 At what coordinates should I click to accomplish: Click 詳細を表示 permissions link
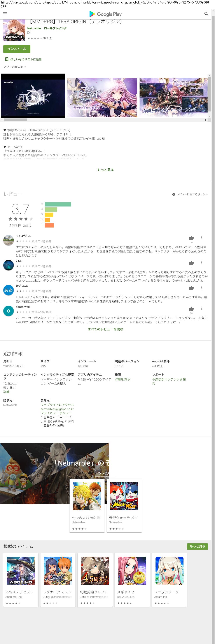click(122, 379)
